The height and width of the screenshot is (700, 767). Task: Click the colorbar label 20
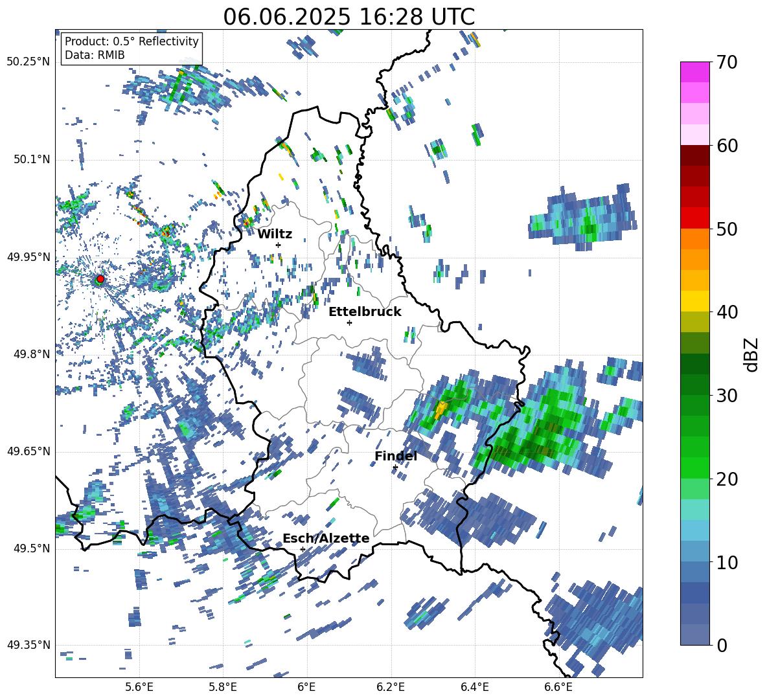(726, 479)
